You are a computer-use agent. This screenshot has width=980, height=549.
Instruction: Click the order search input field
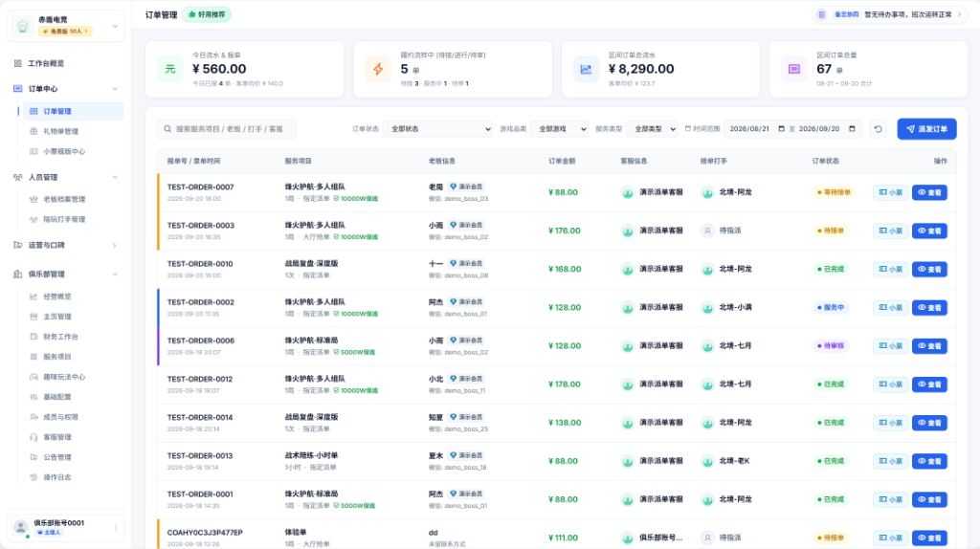(x=226, y=129)
